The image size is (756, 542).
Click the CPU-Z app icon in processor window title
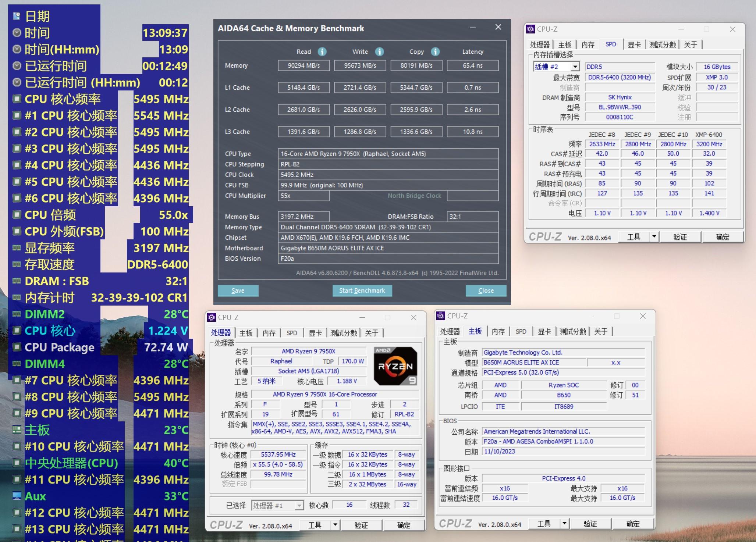click(212, 317)
